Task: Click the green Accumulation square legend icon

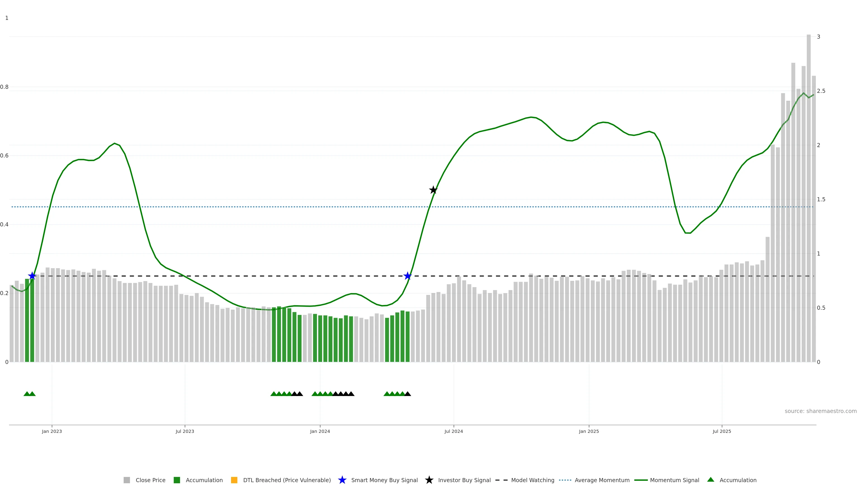Action: [x=177, y=480]
